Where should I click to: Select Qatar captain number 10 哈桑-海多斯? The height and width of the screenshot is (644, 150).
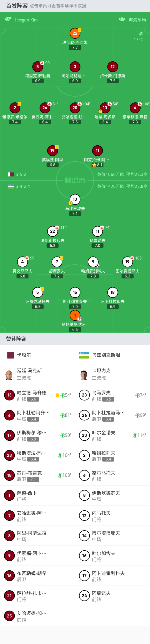click(x=105, y=108)
